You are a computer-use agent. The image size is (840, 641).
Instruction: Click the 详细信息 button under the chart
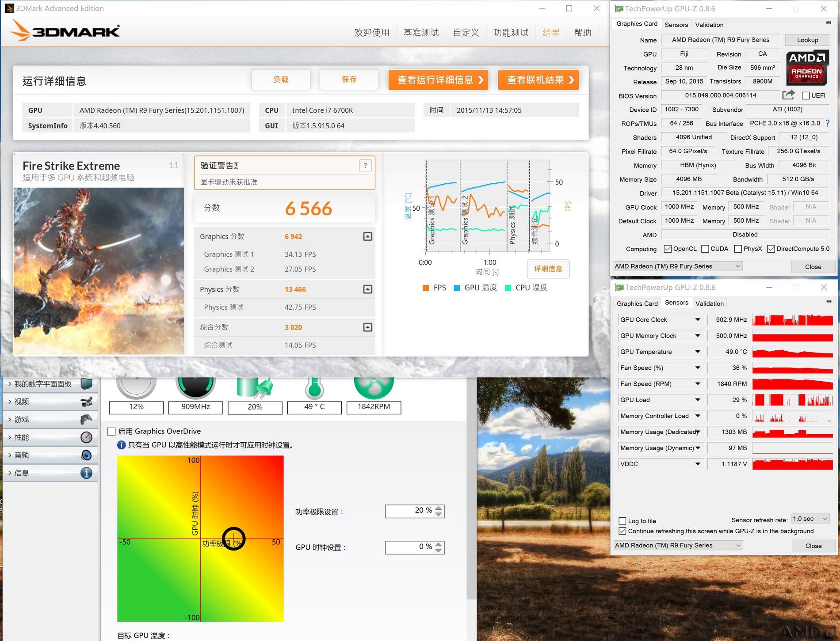pos(548,269)
